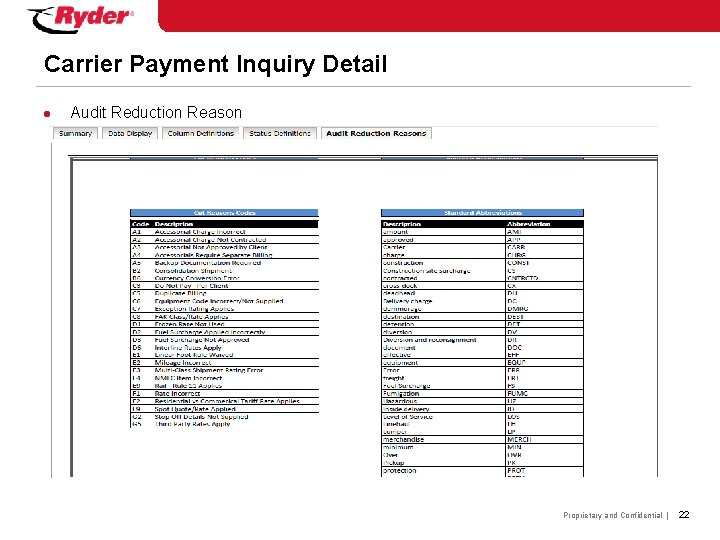This screenshot has height=540, width=720.
Task: Click Diversion and reconsignment cell
Action: point(444,340)
